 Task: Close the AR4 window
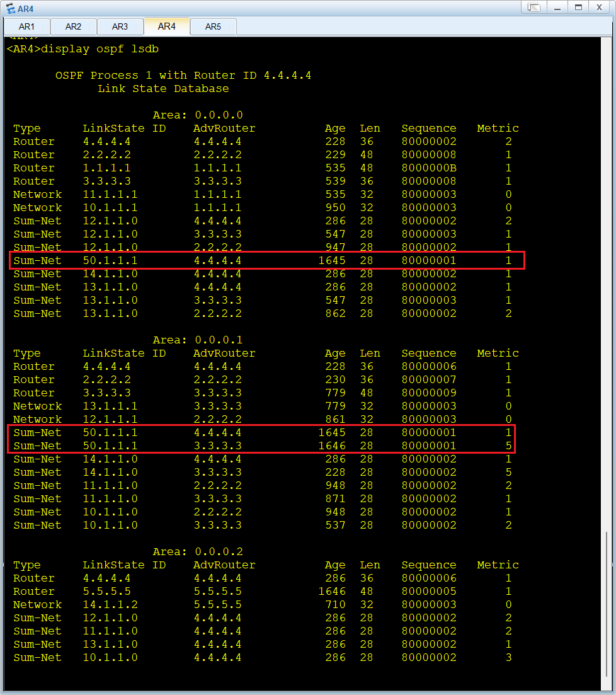click(x=599, y=8)
